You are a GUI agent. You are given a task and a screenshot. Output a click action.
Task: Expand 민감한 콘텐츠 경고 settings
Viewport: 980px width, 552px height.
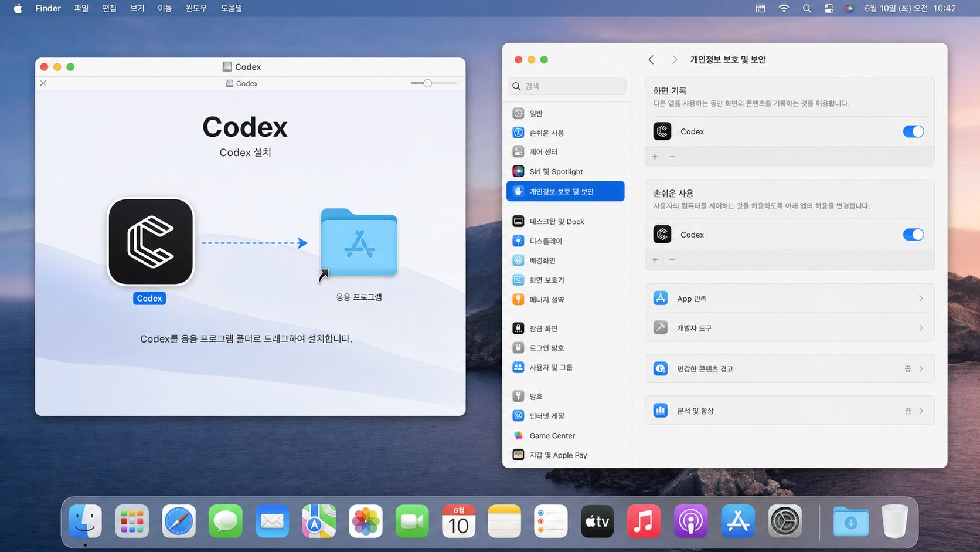click(789, 369)
